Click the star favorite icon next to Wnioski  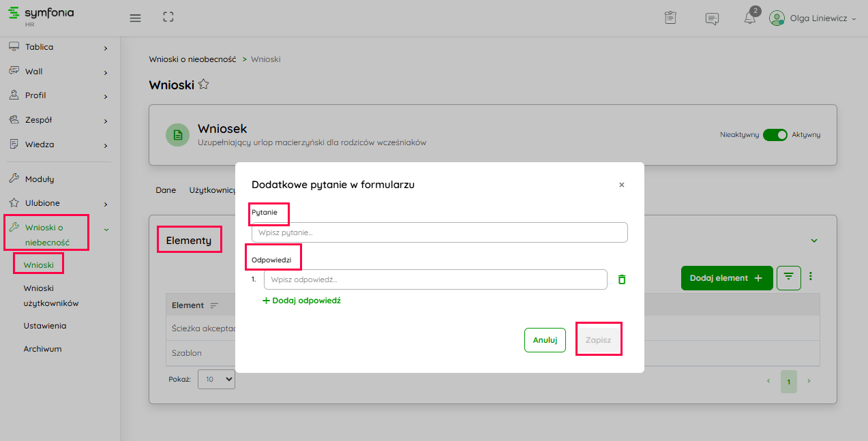203,85
